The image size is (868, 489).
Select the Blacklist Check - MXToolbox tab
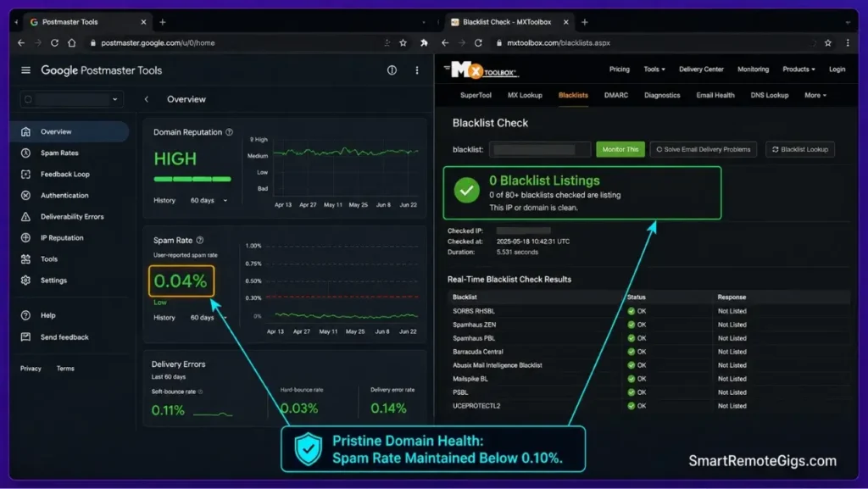pos(509,22)
